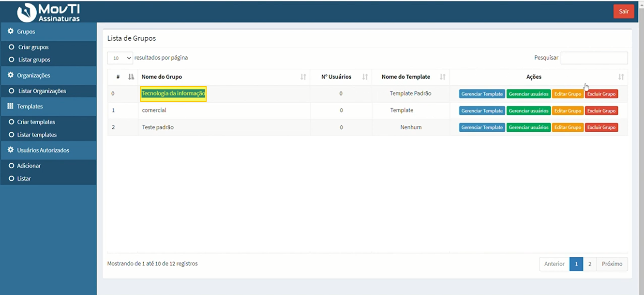The width and height of the screenshot is (644, 295).
Task: Go to the Anterior page
Action: tap(554, 264)
